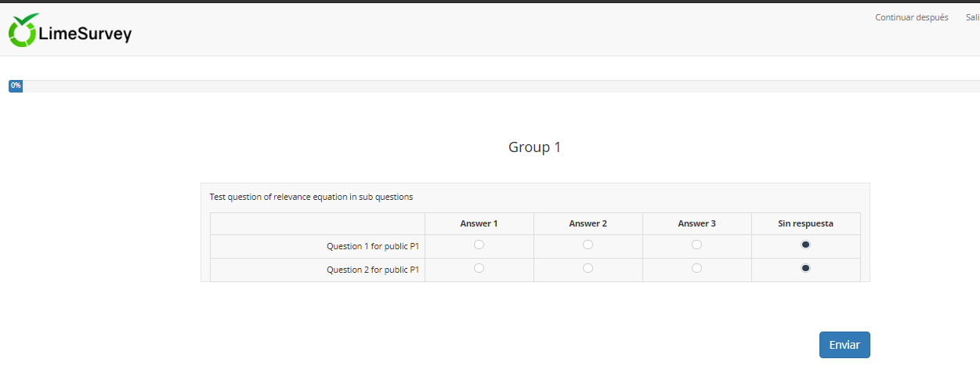This screenshot has width=980, height=377.
Task: Select Answer 1 for Question 2
Action: click(x=479, y=268)
